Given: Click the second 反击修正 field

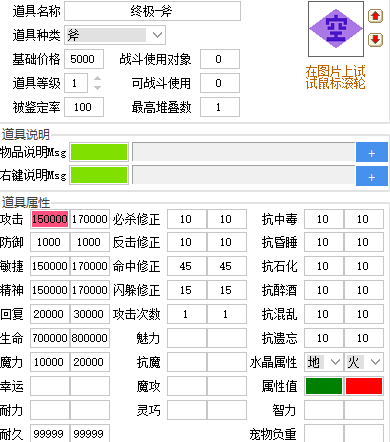Looking at the screenshot, I should [x=227, y=242].
